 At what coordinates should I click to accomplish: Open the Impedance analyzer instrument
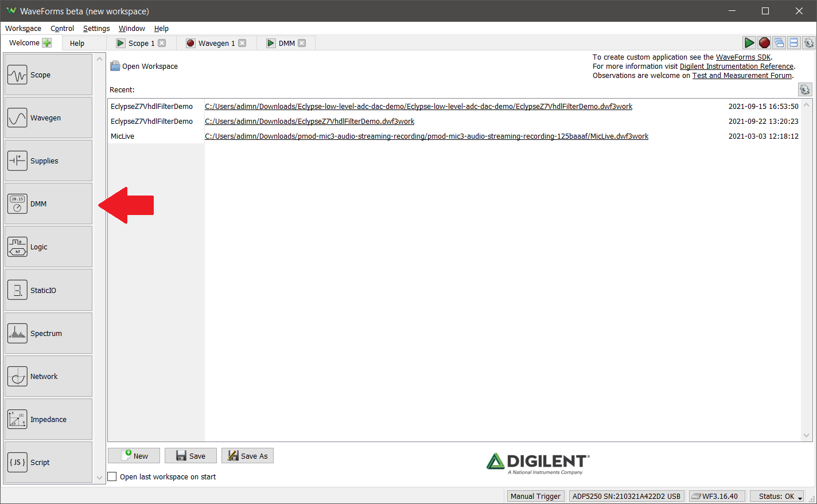tap(48, 419)
